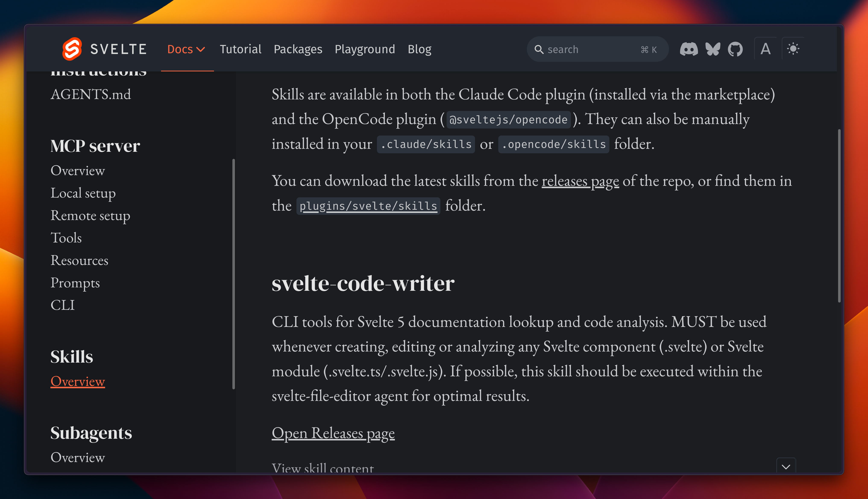
Task: Open Local setup sidebar link
Action: click(83, 193)
